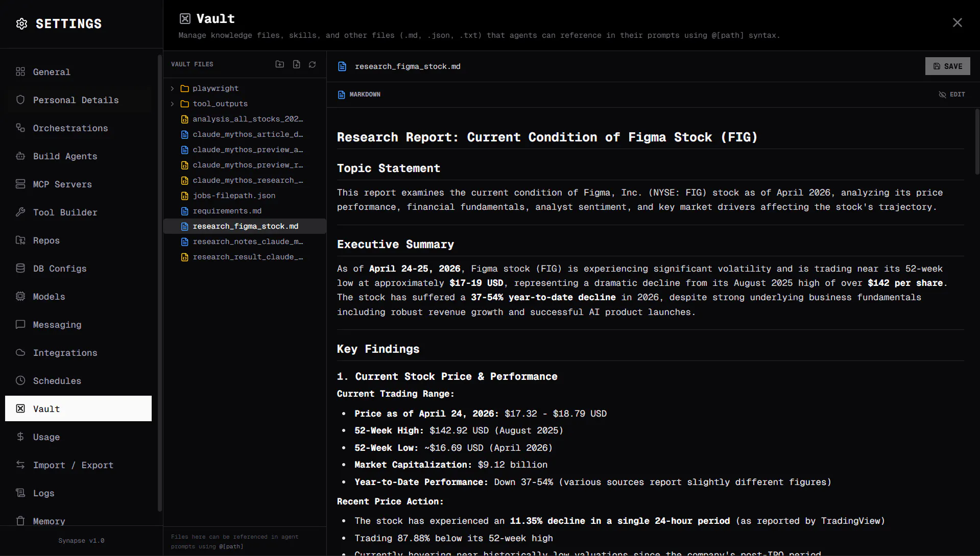Open Messaging settings
The width and height of the screenshot is (980, 556).
click(x=78, y=325)
